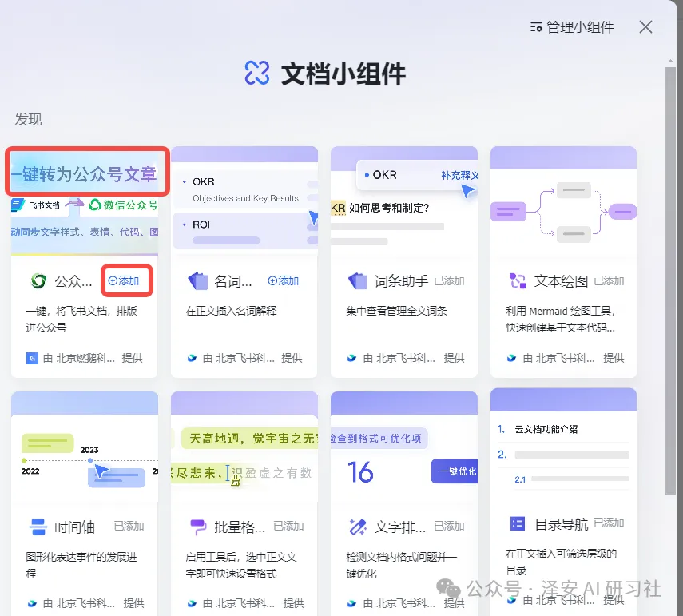Click description 在正文插入名词解释

[232, 311]
